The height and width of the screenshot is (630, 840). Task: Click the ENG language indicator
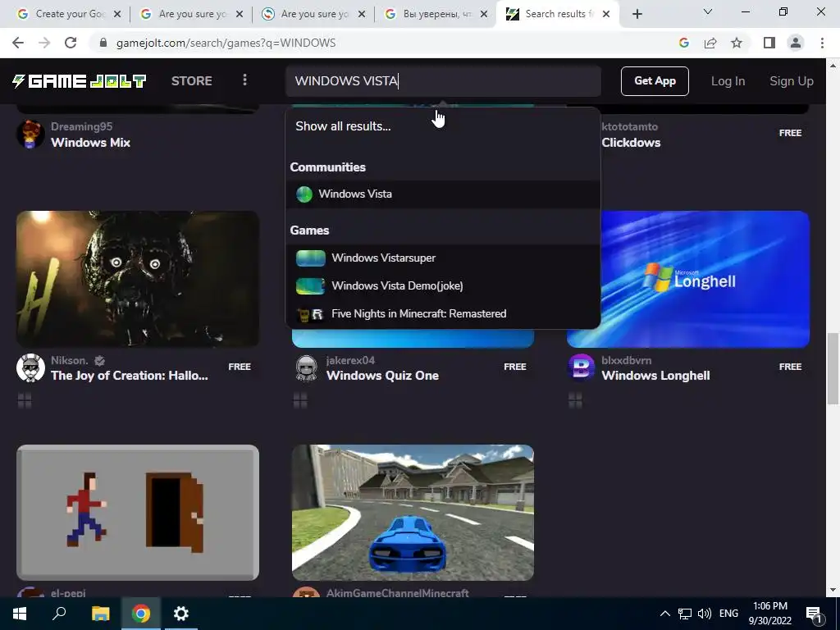click(728, 614)
